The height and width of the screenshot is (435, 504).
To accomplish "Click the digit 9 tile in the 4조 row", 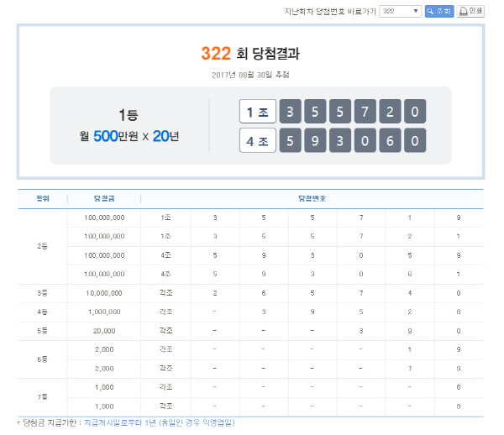I will click(x=315, y=140).
